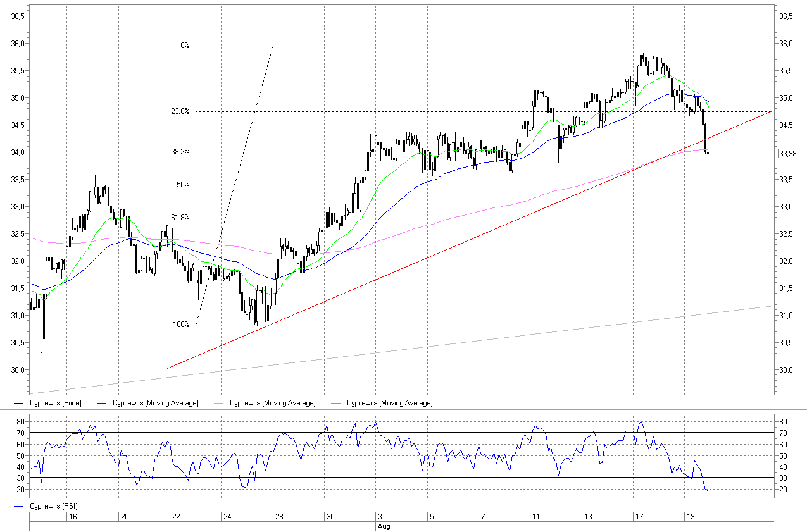Click the 61.8% Fibonacci retracement label
The width and height of the screenshot is (807, 532).
(180, 218)
